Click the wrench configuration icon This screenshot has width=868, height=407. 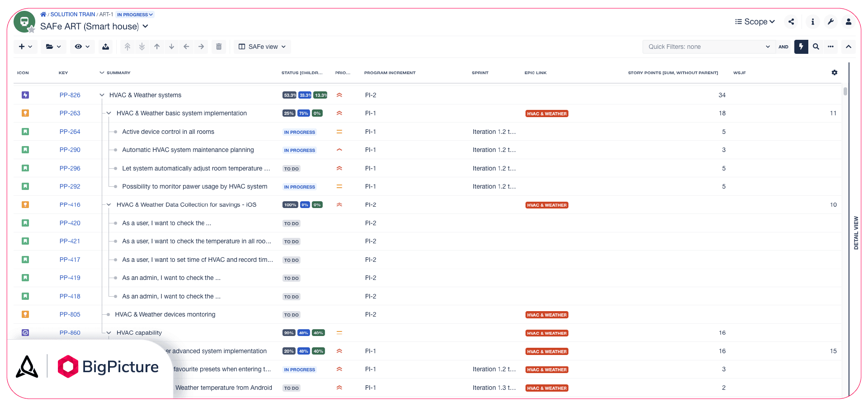(x=831, y=22)
